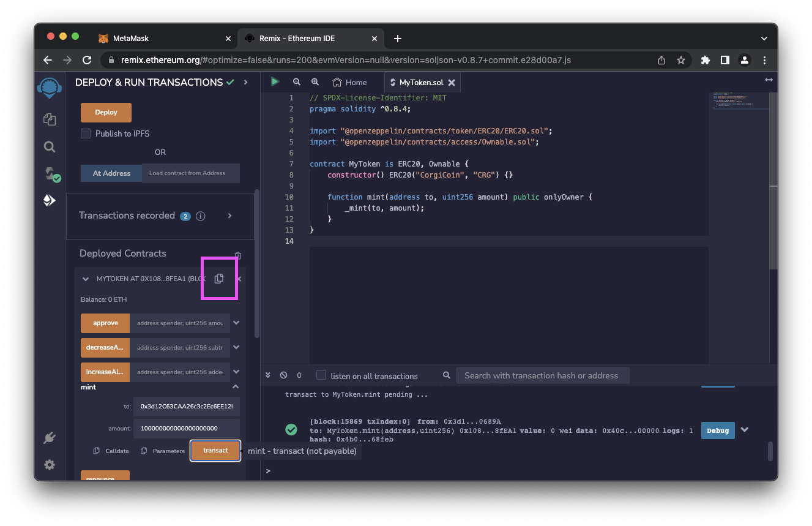This screenshot has width=812, height=526.
Task: Click the terminal search magnifier icon
Action: tap(447, 375)
